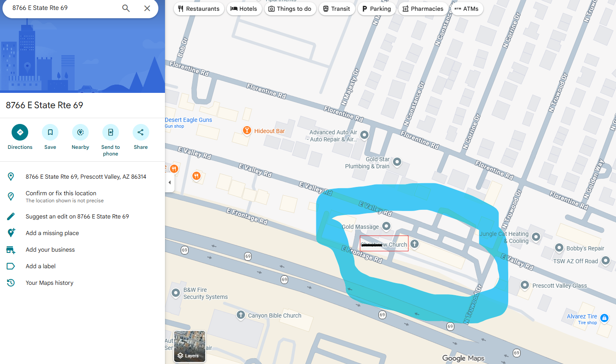The width and height of the screenshot is (616, 364).
Task: Click the Confirm location pin icon
Action: (11, 196)
